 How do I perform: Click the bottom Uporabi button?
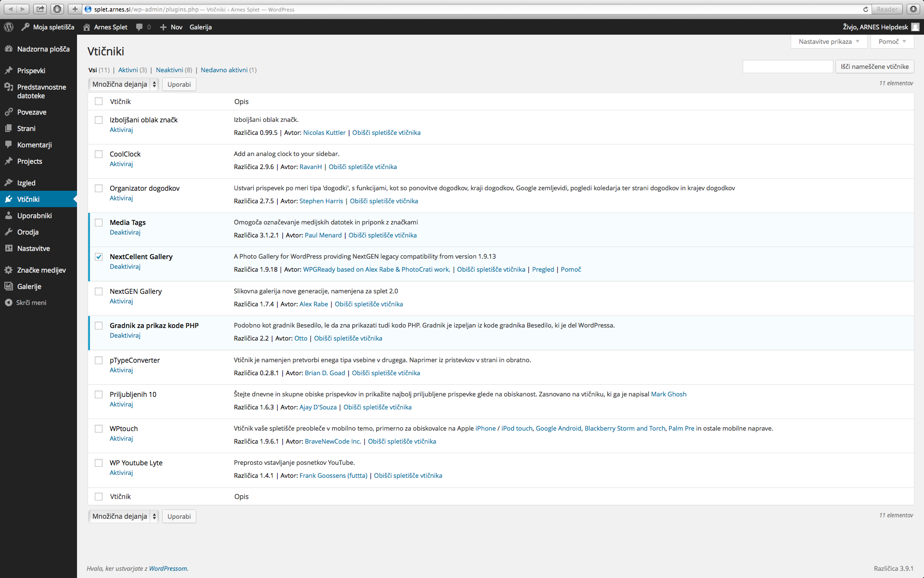179,516
